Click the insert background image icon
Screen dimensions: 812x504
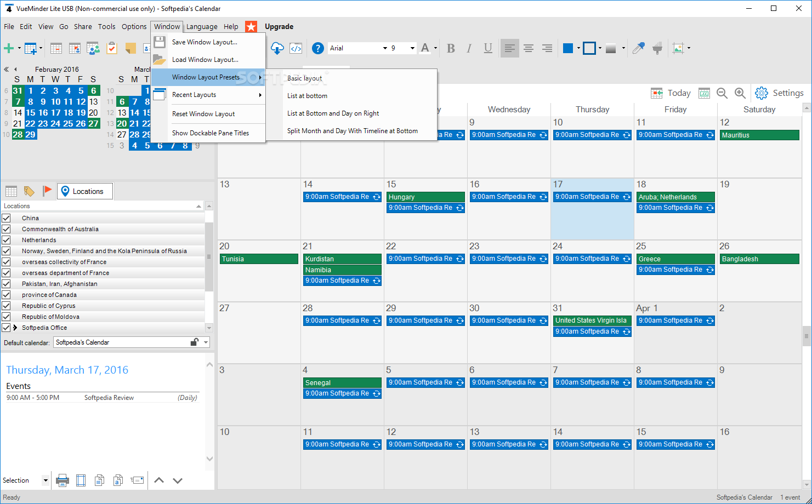point(678,48)
